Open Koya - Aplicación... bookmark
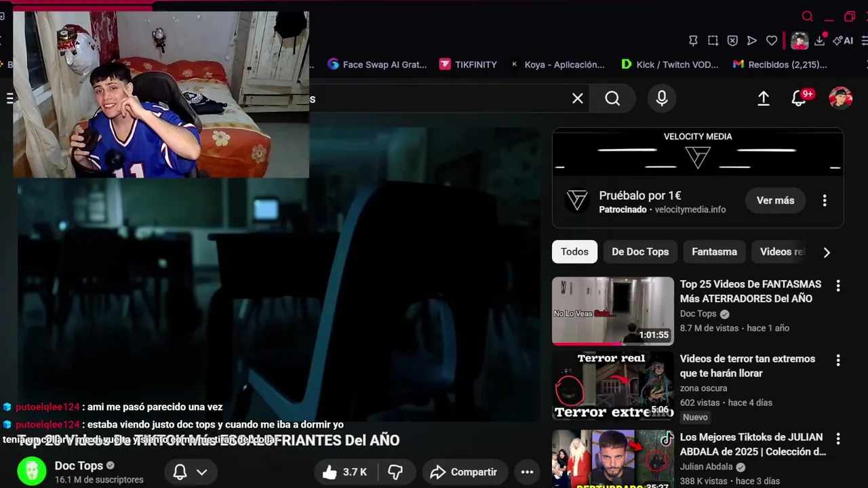Viewport: 868px width, 488px height. (557, 64)
